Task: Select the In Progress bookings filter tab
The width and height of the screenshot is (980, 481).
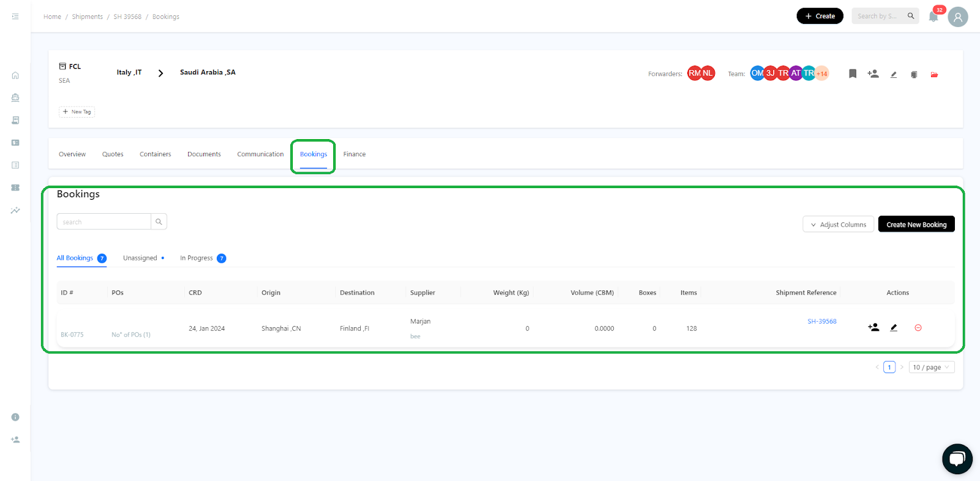Action: click(x=197, y=258)
